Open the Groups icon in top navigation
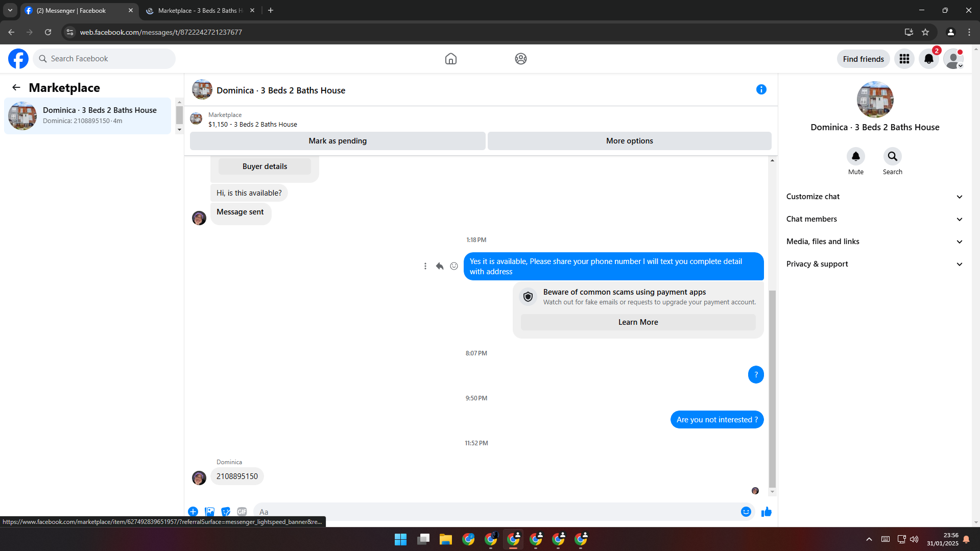Viewport: 980px width, 551px height. click(521, 59)
